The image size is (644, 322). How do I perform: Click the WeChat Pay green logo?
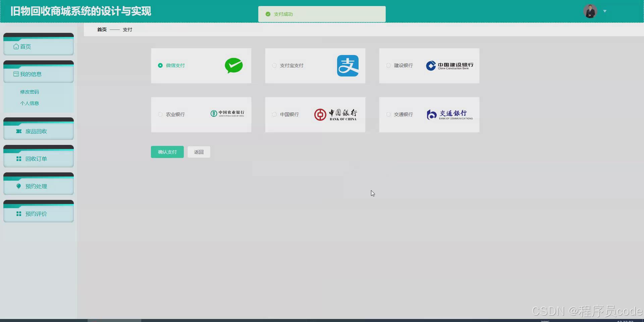click(x=234, y=65)
